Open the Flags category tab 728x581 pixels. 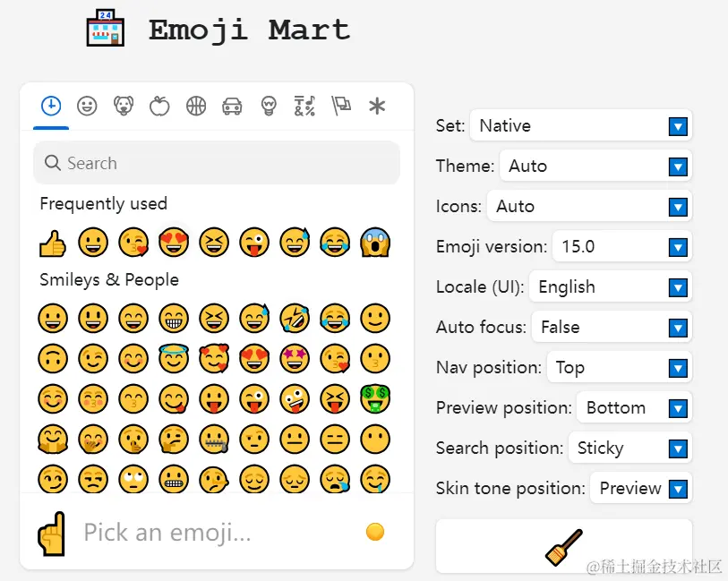[341, 107]
